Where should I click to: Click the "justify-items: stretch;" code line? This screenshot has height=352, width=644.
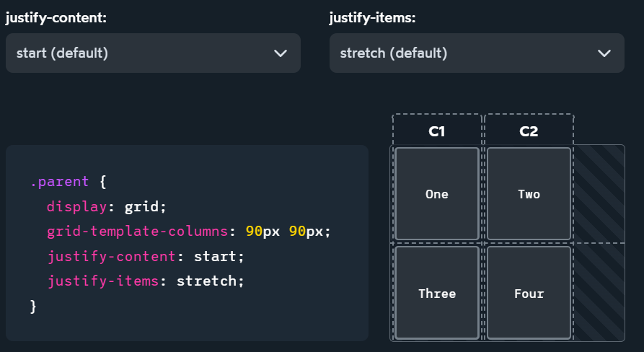tap(146, 281)
